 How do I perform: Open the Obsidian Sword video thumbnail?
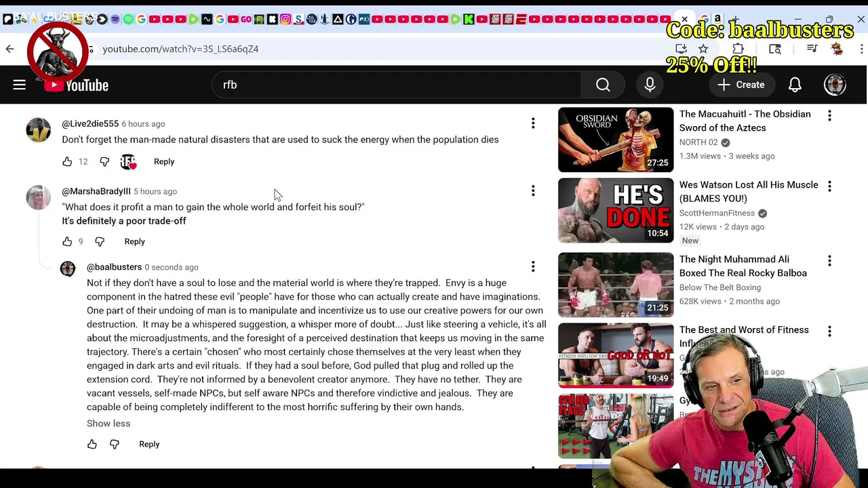pos(616,140)
